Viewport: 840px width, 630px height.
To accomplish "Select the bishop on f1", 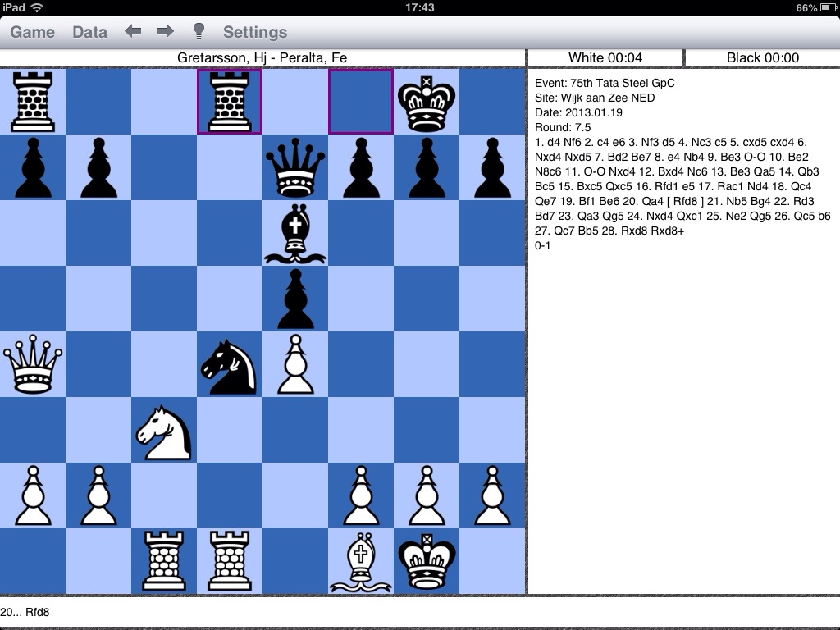I will [x=361, y=561].
